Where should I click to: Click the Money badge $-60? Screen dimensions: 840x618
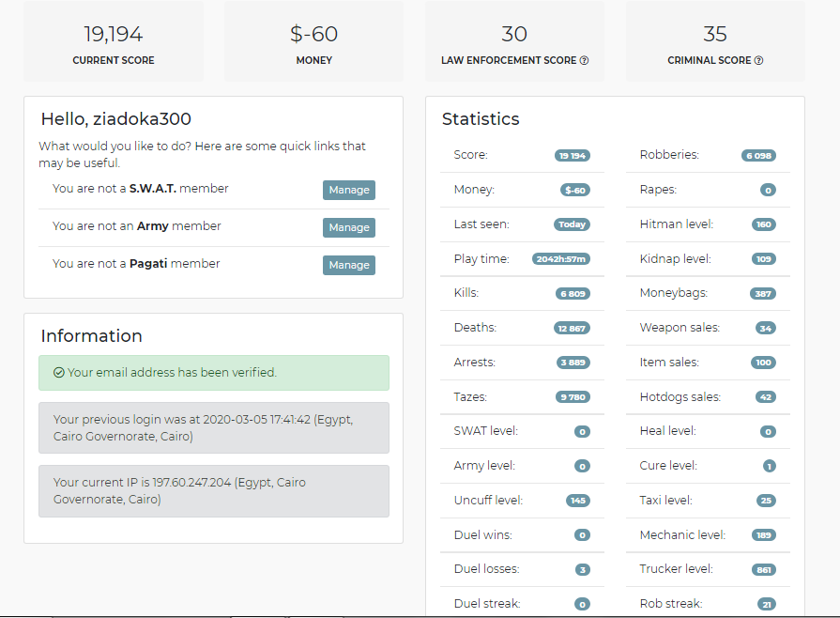click(575, 190)
